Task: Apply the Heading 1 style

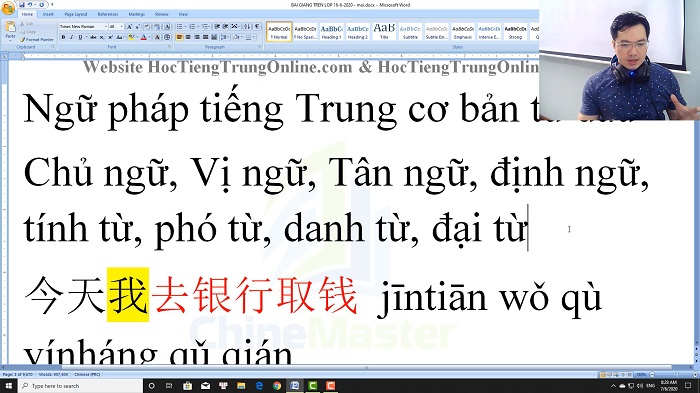Action: coord(331,32)
